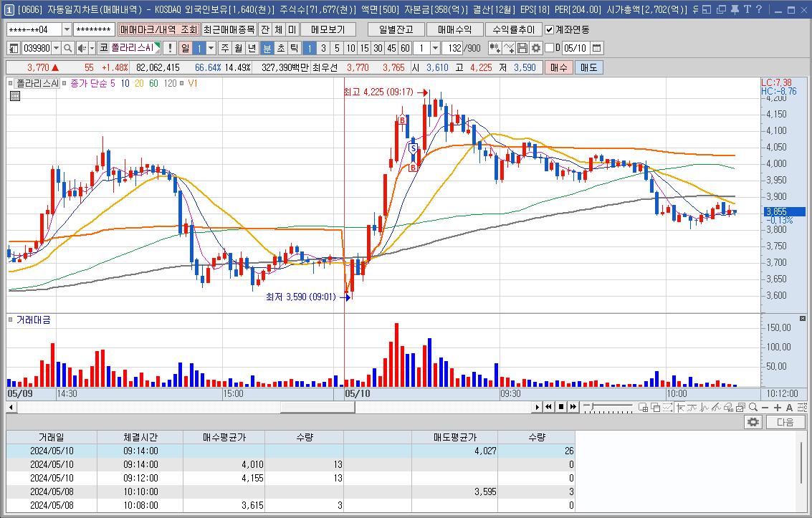812x518 pixels.
Task: Click the chart data grid icon below 폴라리스AI label
Action: click(15, 96)
